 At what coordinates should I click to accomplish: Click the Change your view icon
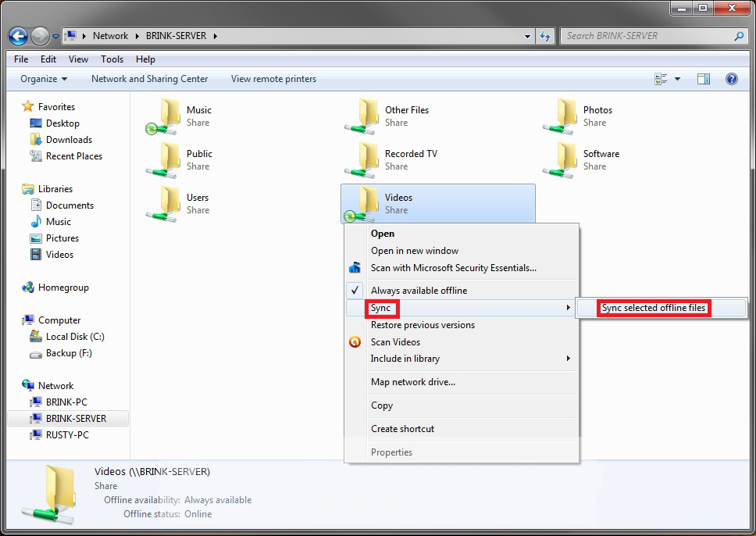point(661,79)
